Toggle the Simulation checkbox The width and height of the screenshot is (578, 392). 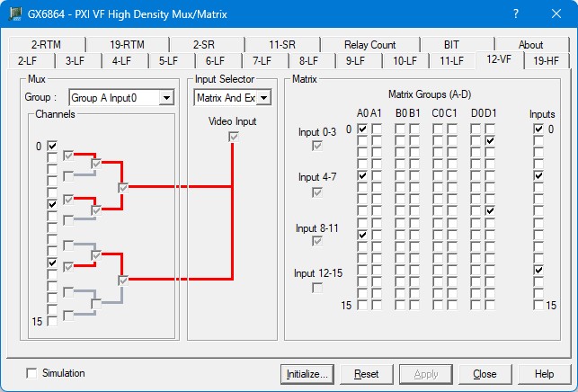click(x=33, y=373)
